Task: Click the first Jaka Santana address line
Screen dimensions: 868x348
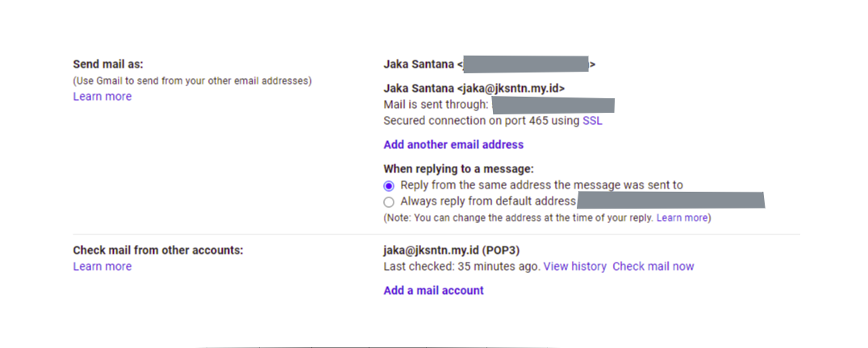Action: [x=419, y=64]
